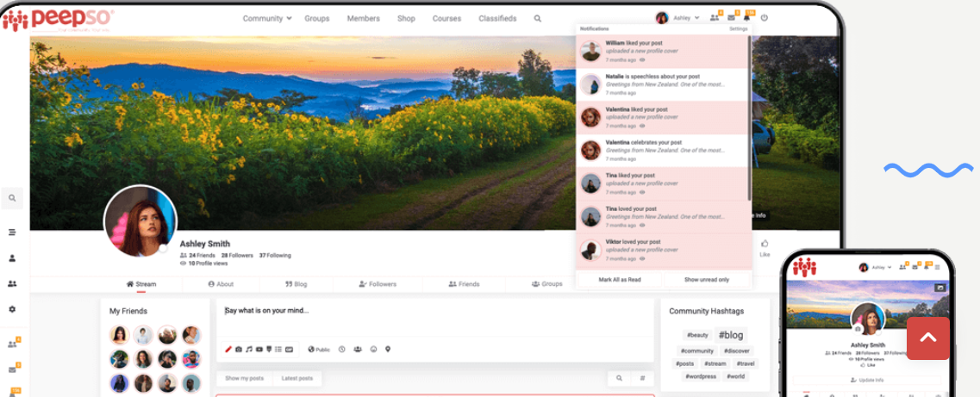This screenshot has width=980, height=397.
Task: Click the Show my posts button
Action: (245, 378)
